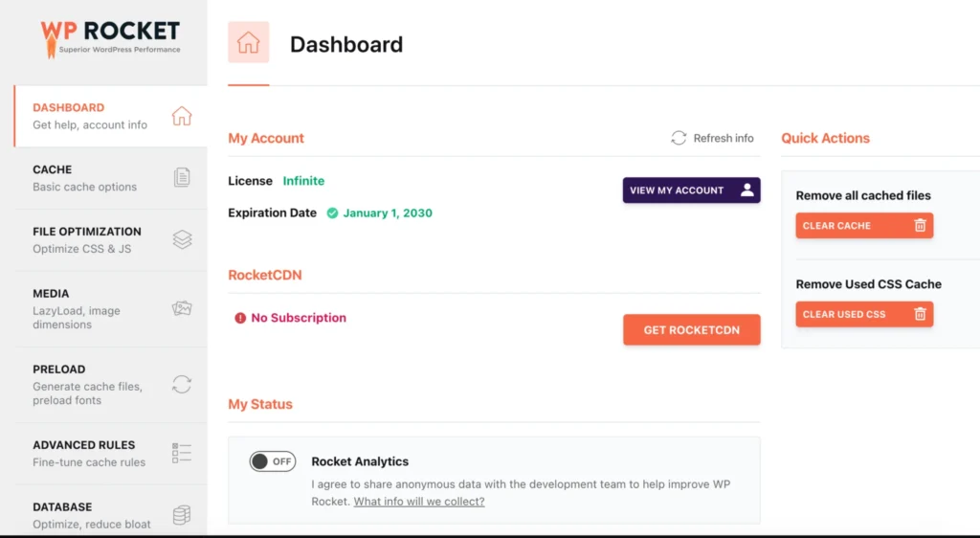Viewport: 980px width, 538px height.
Task: Click the trash icon on Clear Cache
Action: 920,226
